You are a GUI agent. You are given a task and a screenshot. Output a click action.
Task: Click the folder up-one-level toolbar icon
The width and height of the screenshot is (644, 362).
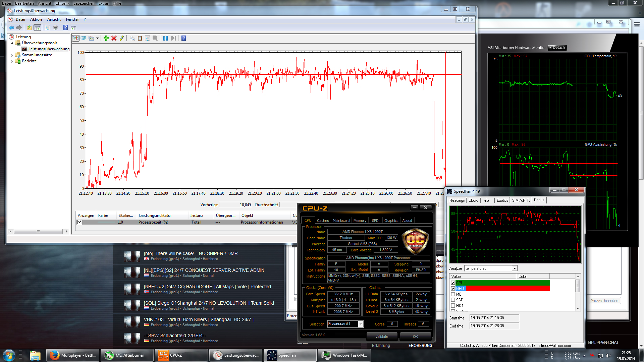pyautogui.click(x=30, y=28)
